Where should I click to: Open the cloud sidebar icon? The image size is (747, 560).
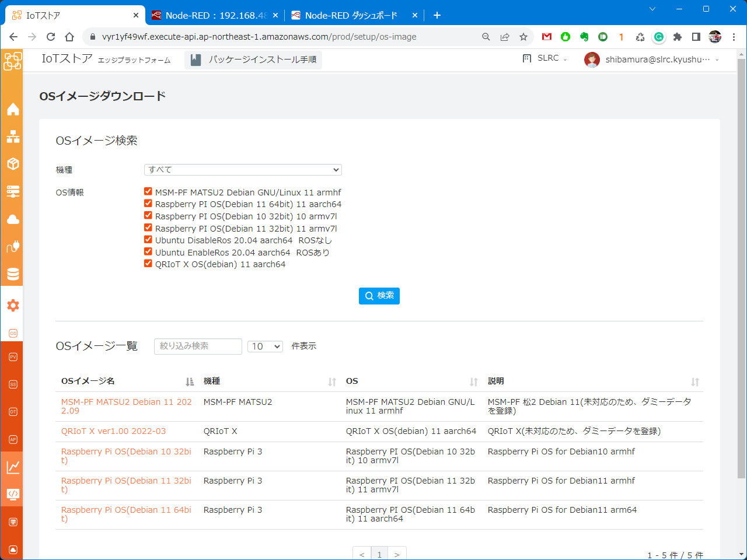pos(13,219)
